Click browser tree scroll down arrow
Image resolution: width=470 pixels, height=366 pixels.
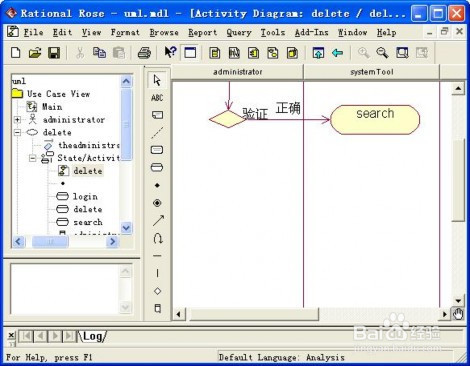[x=126, y=228]
